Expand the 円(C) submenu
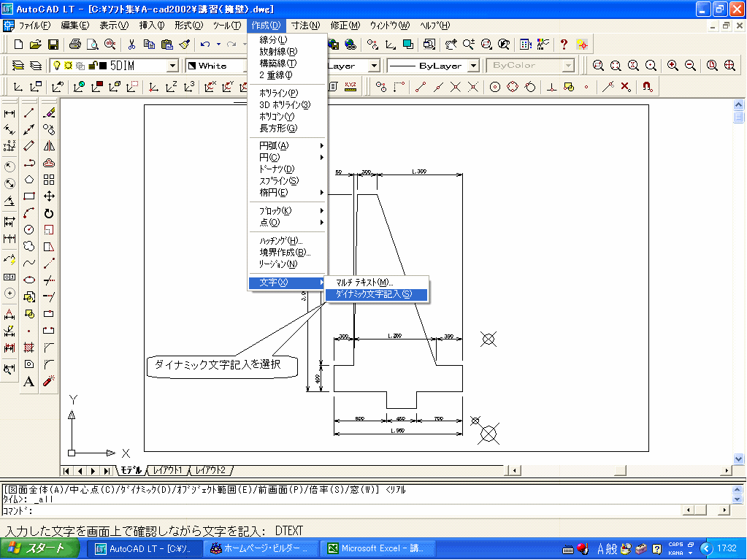The image size is (747, 560). click(x=287, y=157)
